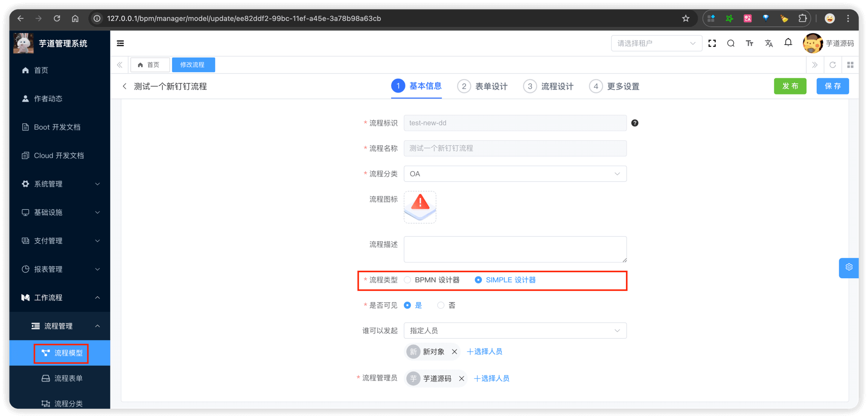Collapse 工作流程 sidebar menu
Image resolution: width=868 pixels, height=418 pixels.
tap(60, 298)
